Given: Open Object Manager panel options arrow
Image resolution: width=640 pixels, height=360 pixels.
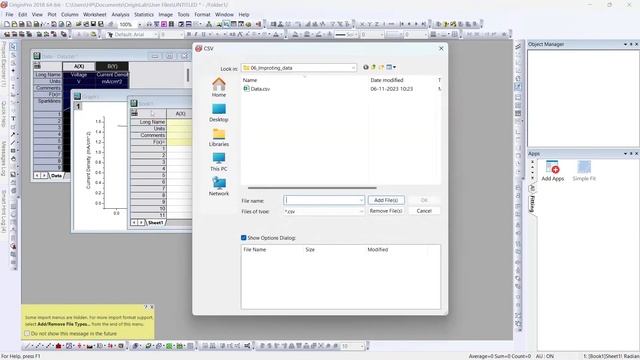Looking at the screenshot, I should (x=625, y=44).
